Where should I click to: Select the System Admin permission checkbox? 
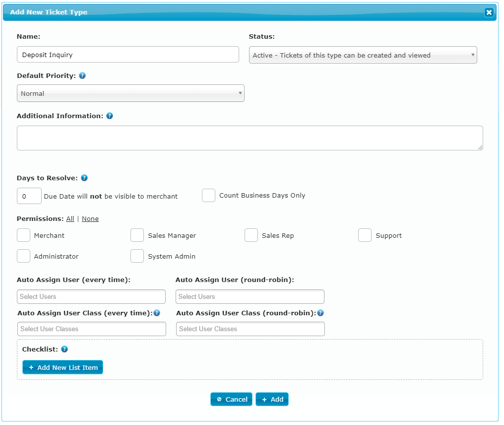click(x=137, y=256)
